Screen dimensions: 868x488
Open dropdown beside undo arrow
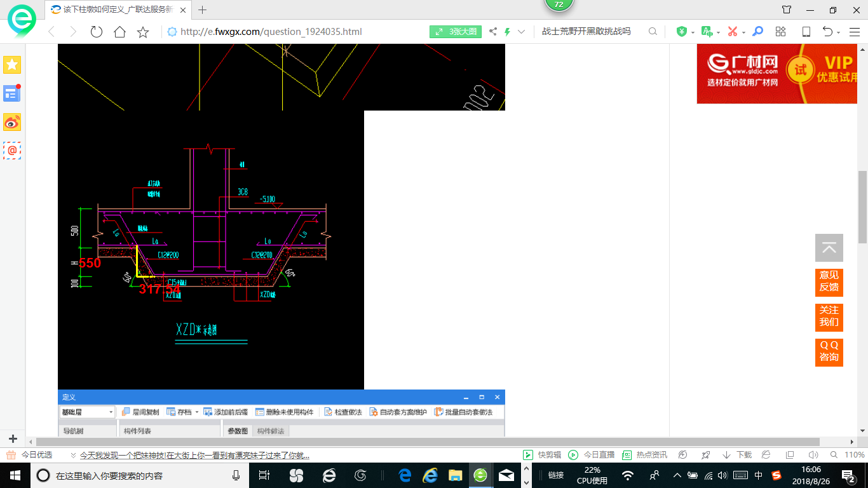click(x=839, y=32)
